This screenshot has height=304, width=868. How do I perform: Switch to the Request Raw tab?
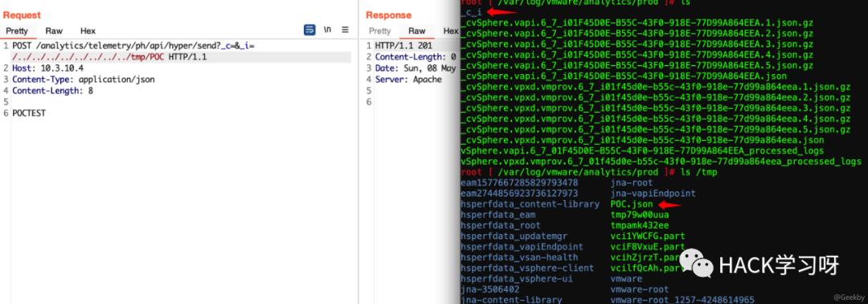[x=55, y=31]
